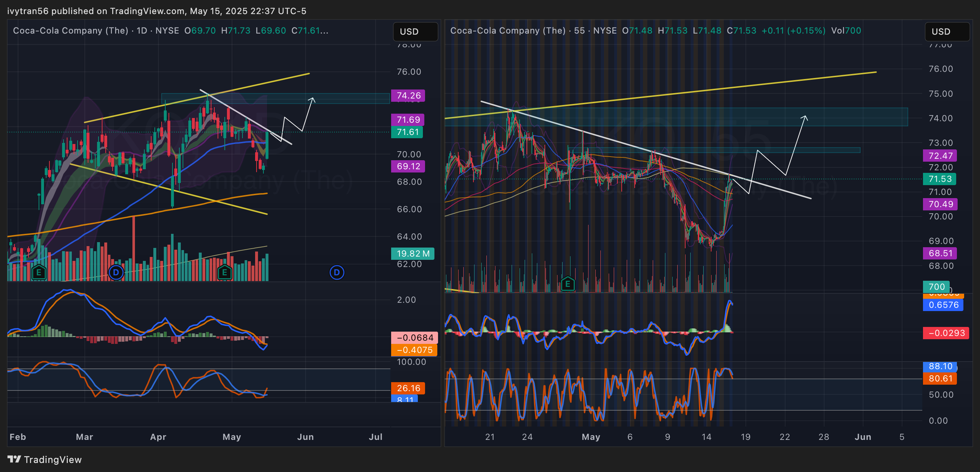
Task: Open the USD currency selector on the daily chart
Action: click(415, 31)
